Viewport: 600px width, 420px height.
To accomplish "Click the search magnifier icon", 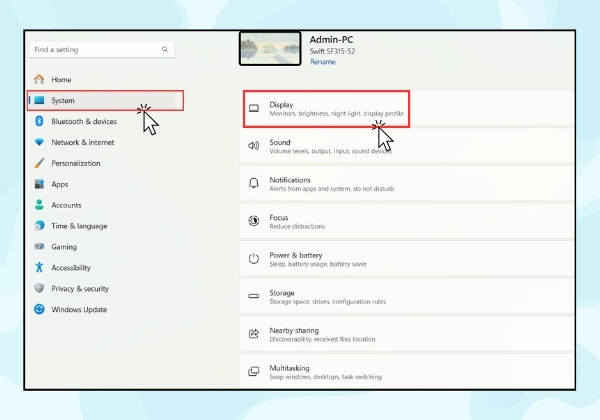I will point(165,49).
